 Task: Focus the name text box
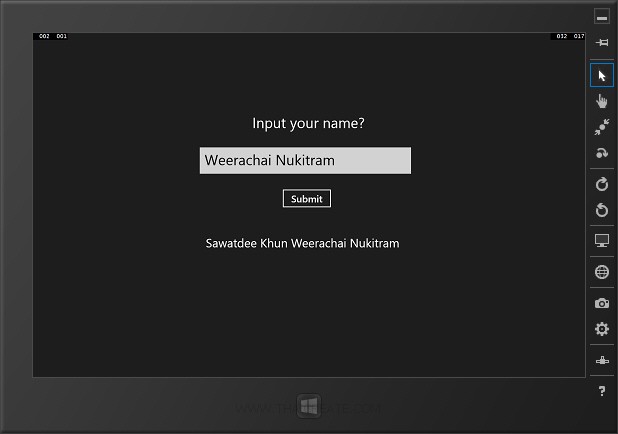click(305, 160)
